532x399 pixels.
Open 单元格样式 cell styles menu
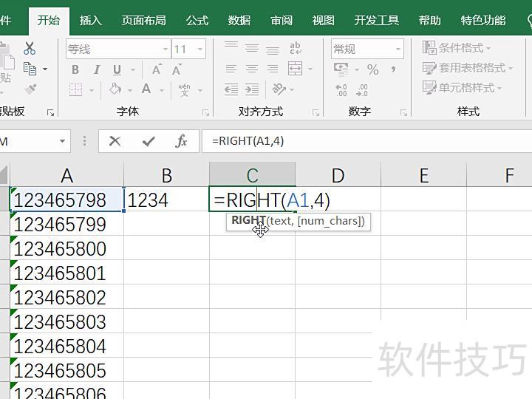tap(462, 88)
